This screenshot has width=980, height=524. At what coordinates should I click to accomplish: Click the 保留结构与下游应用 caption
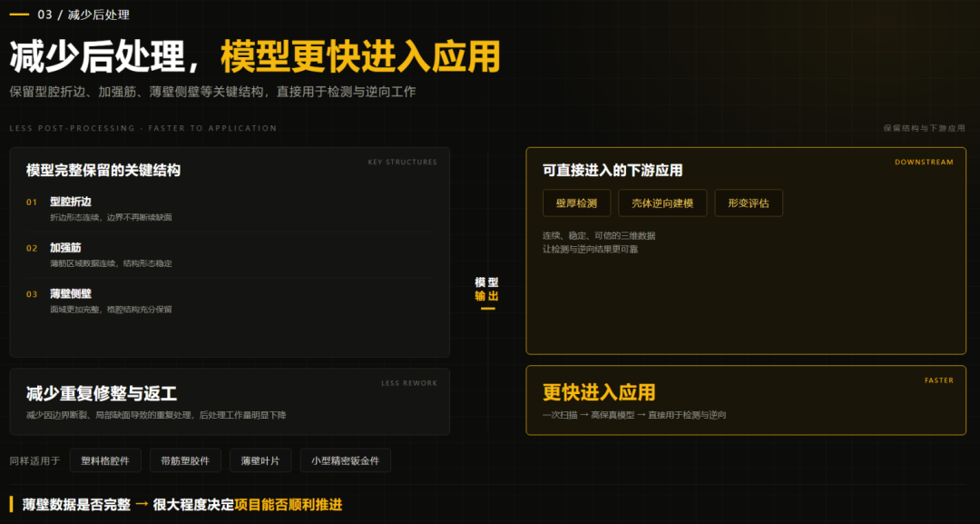(925, 128)
